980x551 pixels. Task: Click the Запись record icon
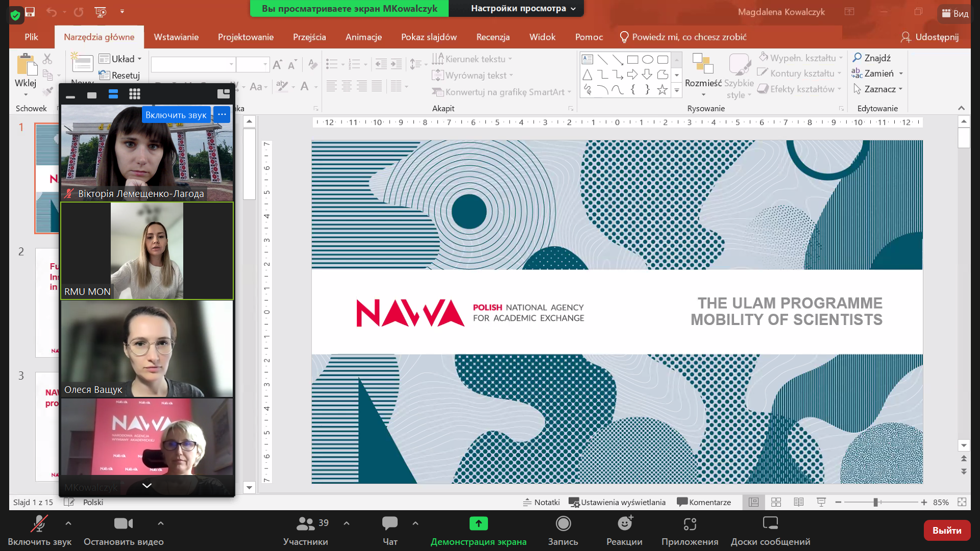tap(563, 524)
